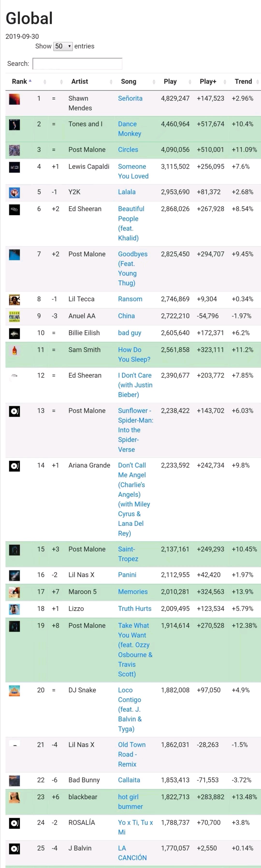Viewport: 261px width, 868px height.
Task: Click the Ransom album artwork icon
Action: coord(14,300)
